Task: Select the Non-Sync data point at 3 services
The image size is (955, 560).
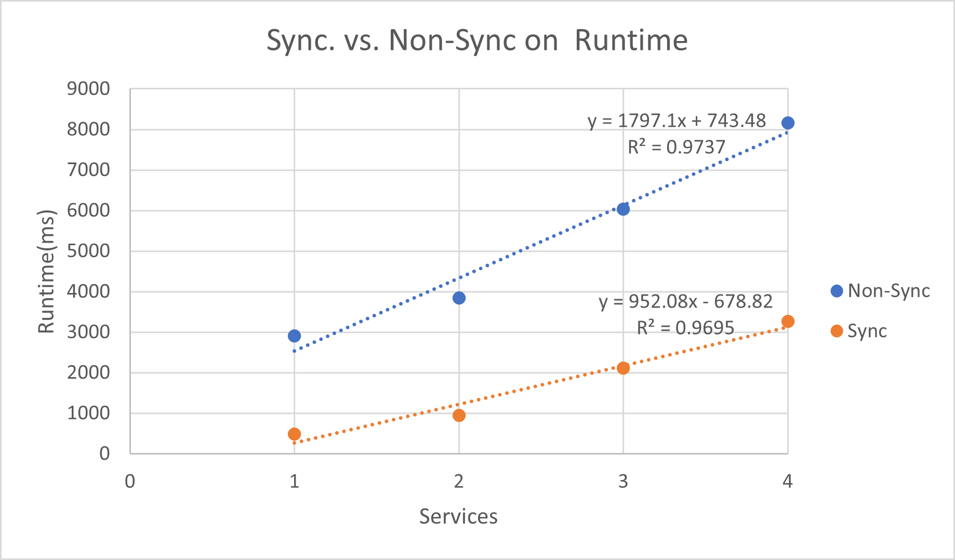Action: pyautogui.click(x=623, y=209)
